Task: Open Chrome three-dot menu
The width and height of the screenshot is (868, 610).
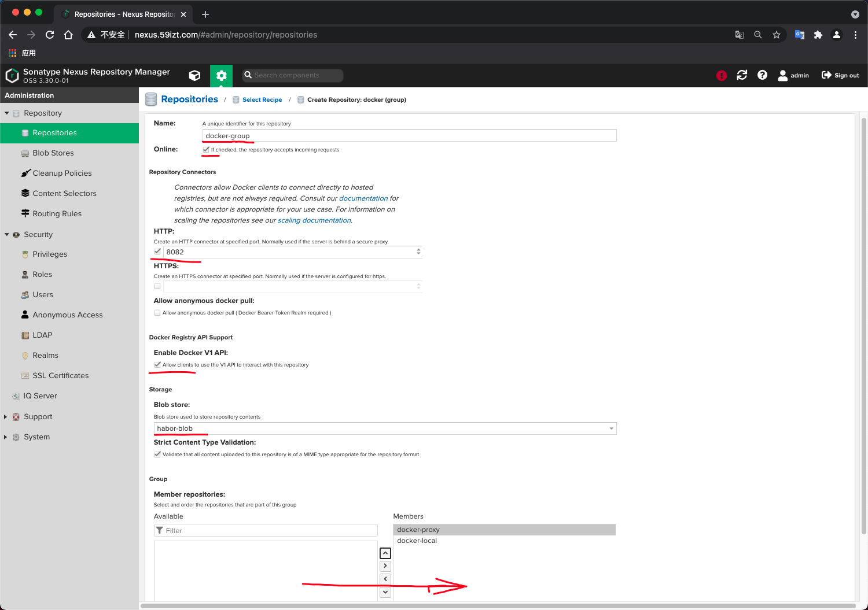Action: (x=855, y=35)
